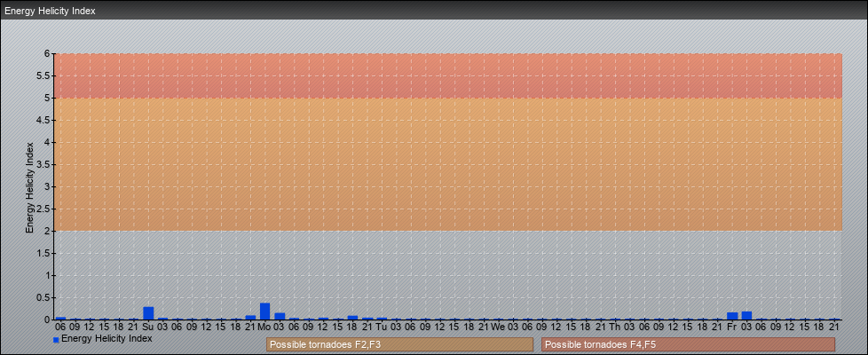868x355 pixels.
Task: Toggle the Energy Helicity Index legend label
Action: click(x=107, y=338)
